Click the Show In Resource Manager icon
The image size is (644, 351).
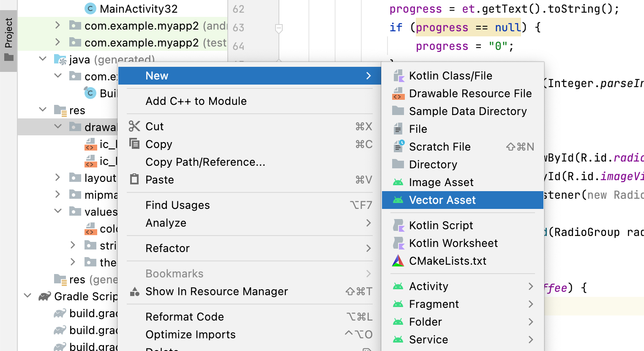click(134, 291)
